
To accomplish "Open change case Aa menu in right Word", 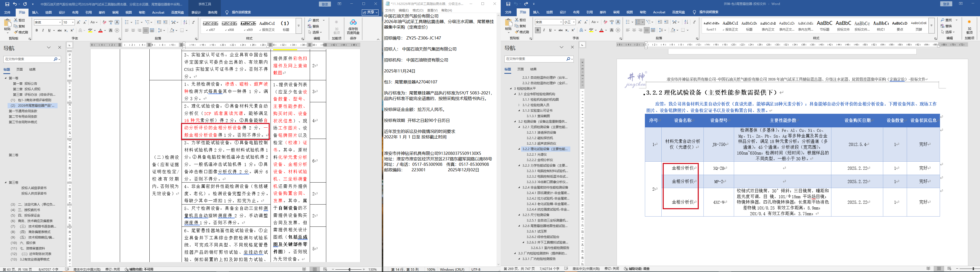I will [x=595, y=22].
